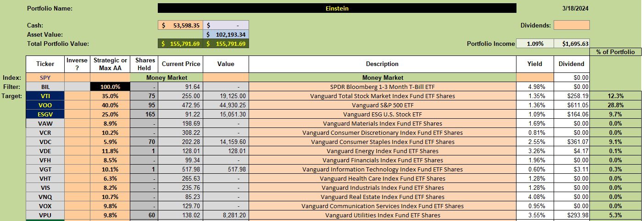Click the Vanguard S&P 500 ETF description
Viewport: 644px width, 221px height.
tap(382, 105)
